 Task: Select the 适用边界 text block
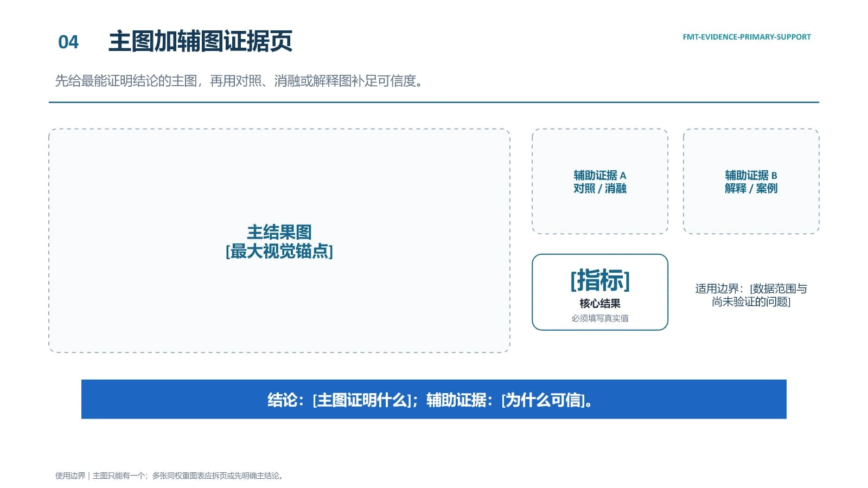pos(751,295)
